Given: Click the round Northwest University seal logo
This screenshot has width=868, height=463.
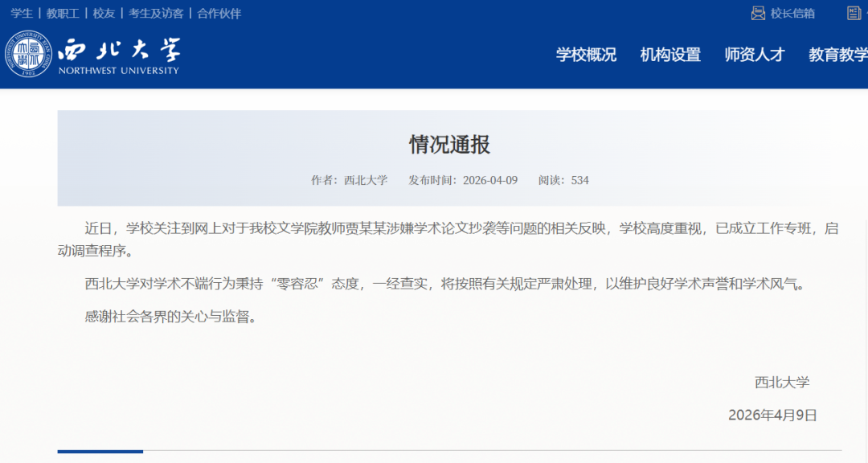Looking at the screenshot, I should tap(28, 54).
